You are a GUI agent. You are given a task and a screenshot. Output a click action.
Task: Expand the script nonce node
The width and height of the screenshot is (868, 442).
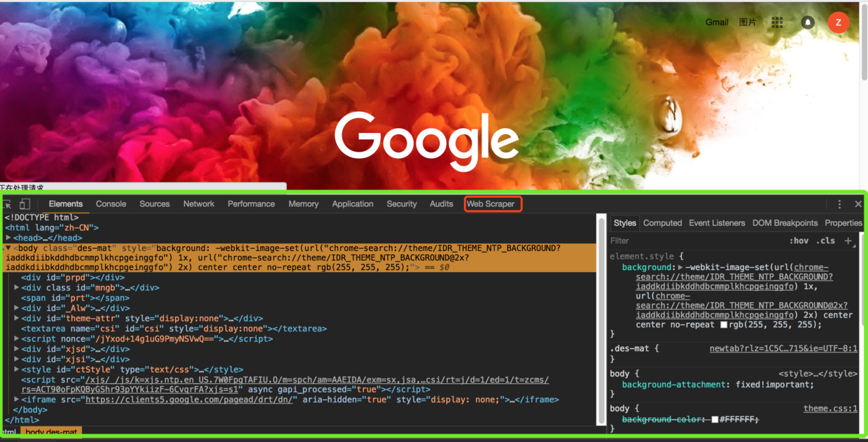pyautogui.click(x=17, y=338)
